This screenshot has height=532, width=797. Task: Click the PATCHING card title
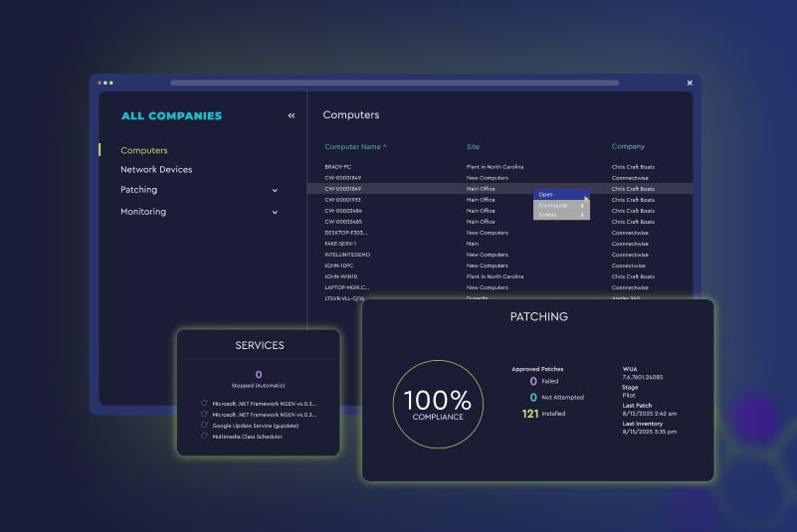tap(538, 316)
